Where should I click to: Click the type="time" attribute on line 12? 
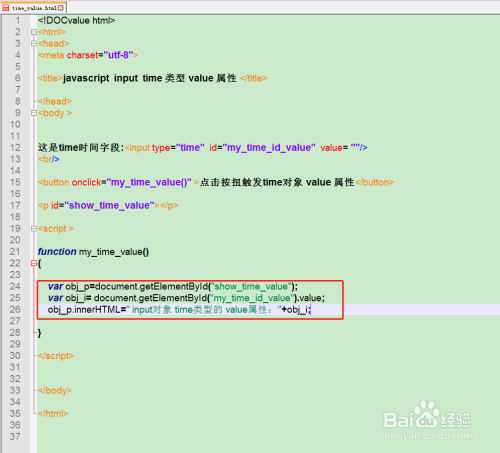(178, 148)
